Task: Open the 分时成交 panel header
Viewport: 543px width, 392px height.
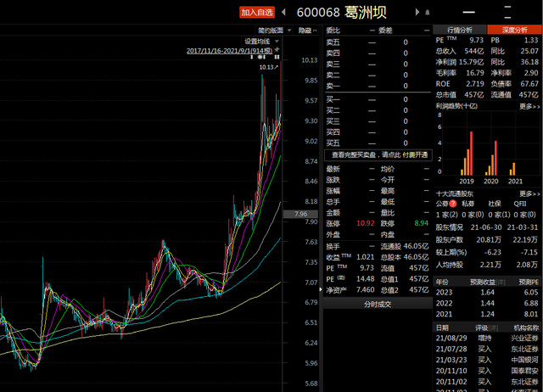Action: coord(378,304)
